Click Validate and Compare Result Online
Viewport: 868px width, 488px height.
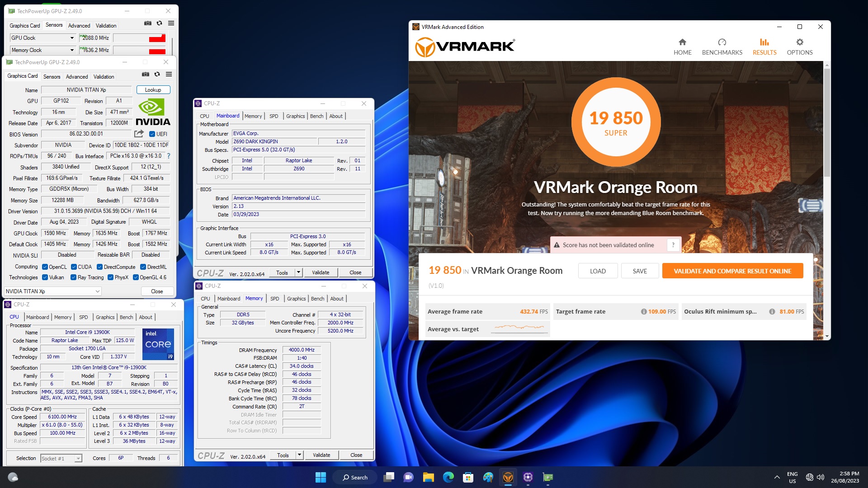(x=732, y=271)
